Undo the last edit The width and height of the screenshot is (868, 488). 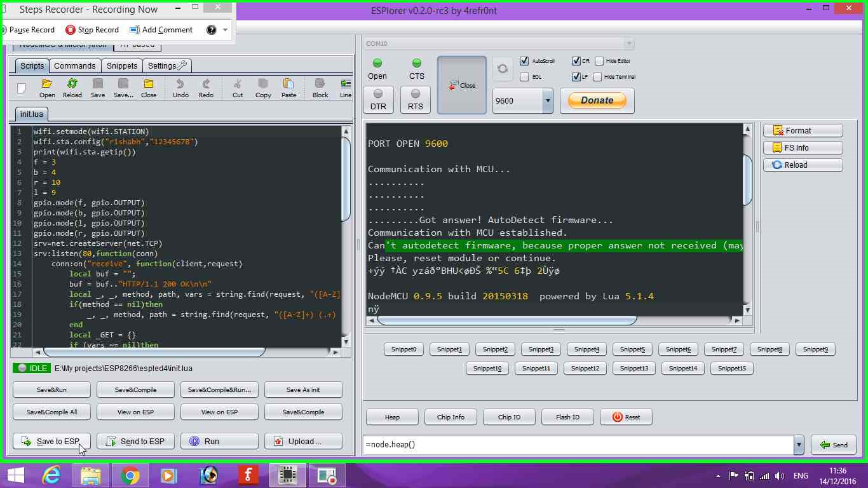180,88
